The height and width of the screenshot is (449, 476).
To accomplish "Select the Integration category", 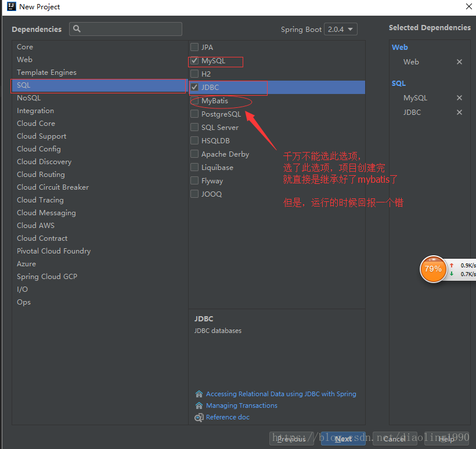I will [100, 110].
